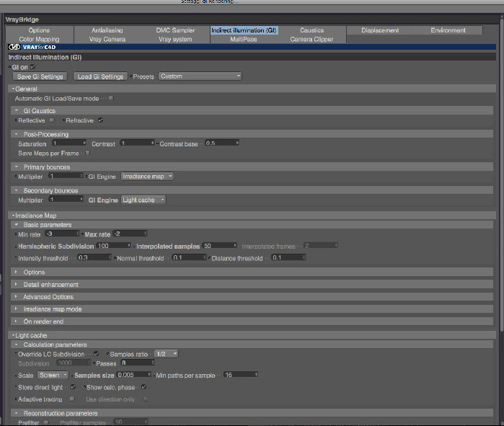
Task: Expand the Options group
Action: pos(16,272)
